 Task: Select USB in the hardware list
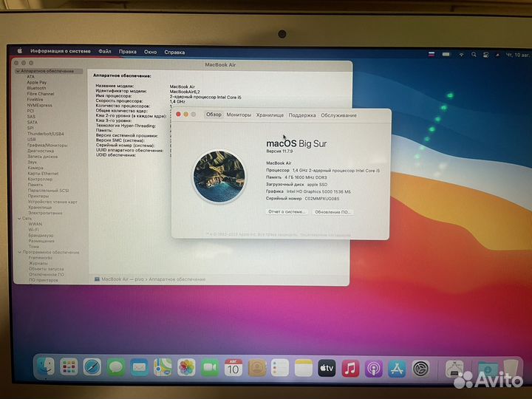coord(31,140)
